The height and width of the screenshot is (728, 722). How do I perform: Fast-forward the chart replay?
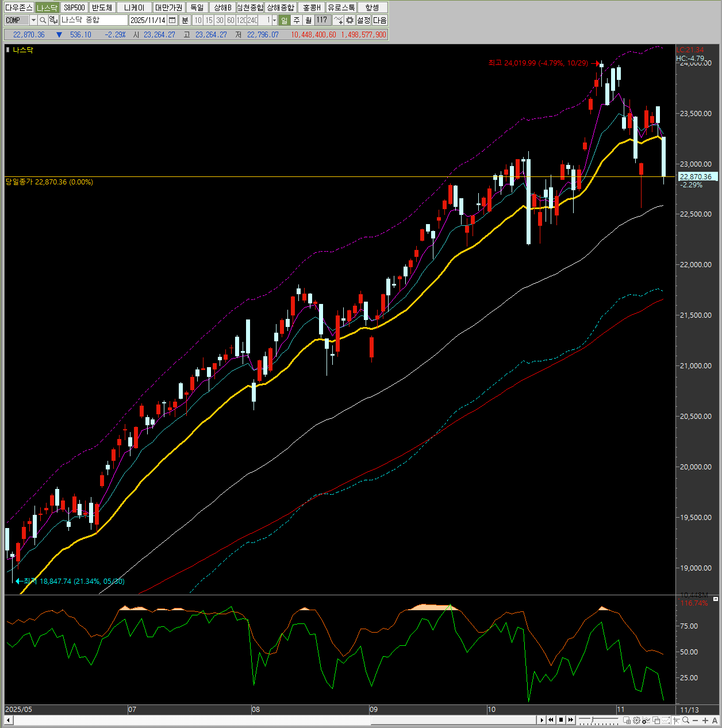coord(571,720)
